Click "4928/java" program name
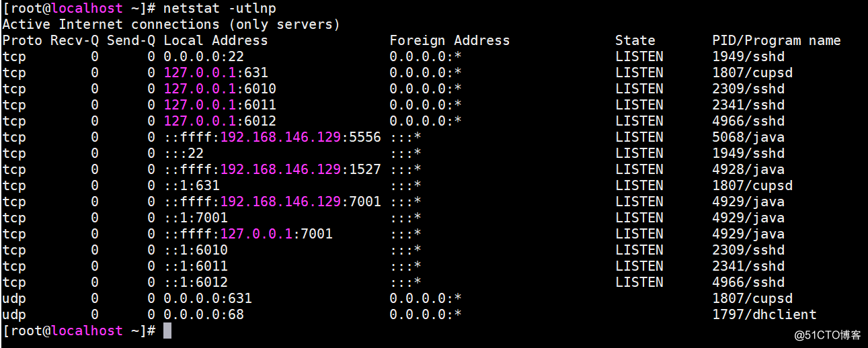 pyautogui.click(x=748, y=170)
